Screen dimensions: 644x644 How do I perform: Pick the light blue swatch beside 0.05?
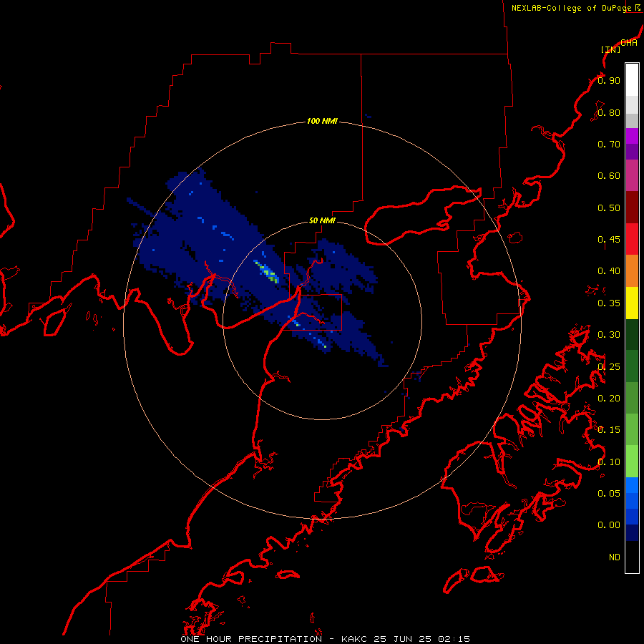632,485
